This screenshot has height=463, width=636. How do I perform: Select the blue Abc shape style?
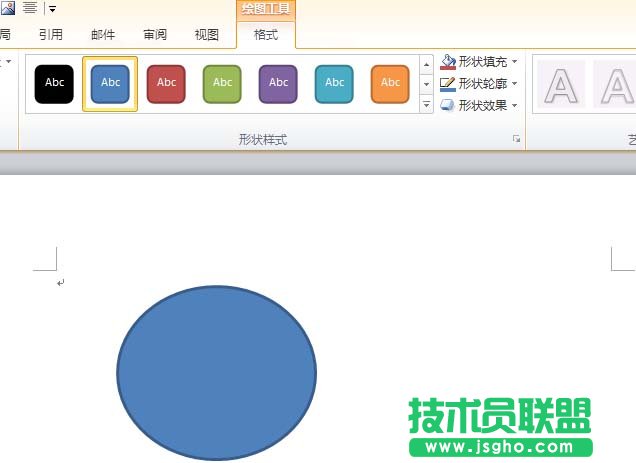110,84
